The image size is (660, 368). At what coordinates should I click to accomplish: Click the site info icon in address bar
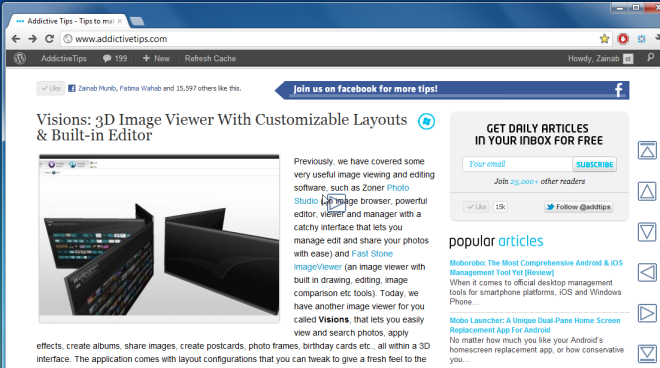pyautogui.click(x=67, y=39)
